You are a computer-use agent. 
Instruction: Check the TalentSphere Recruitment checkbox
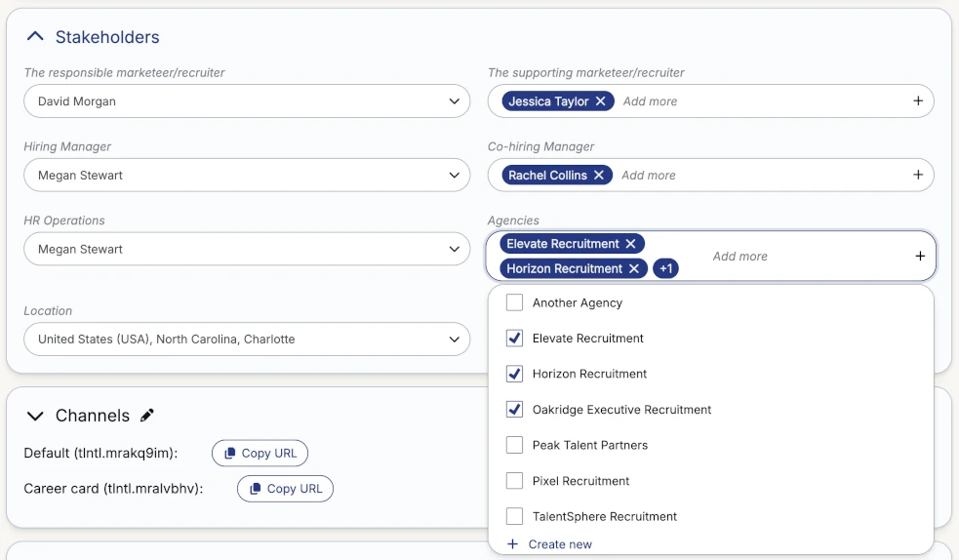pos(514,516)
